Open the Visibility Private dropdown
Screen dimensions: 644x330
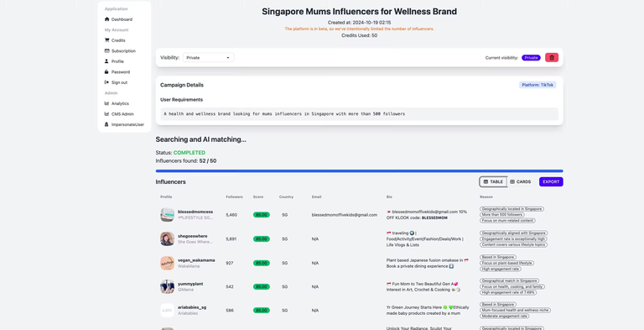208,58
